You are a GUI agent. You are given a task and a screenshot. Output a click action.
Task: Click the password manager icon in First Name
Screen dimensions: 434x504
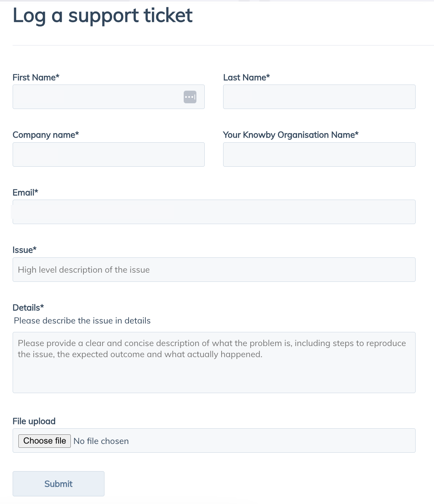click(x=190, y=97)
